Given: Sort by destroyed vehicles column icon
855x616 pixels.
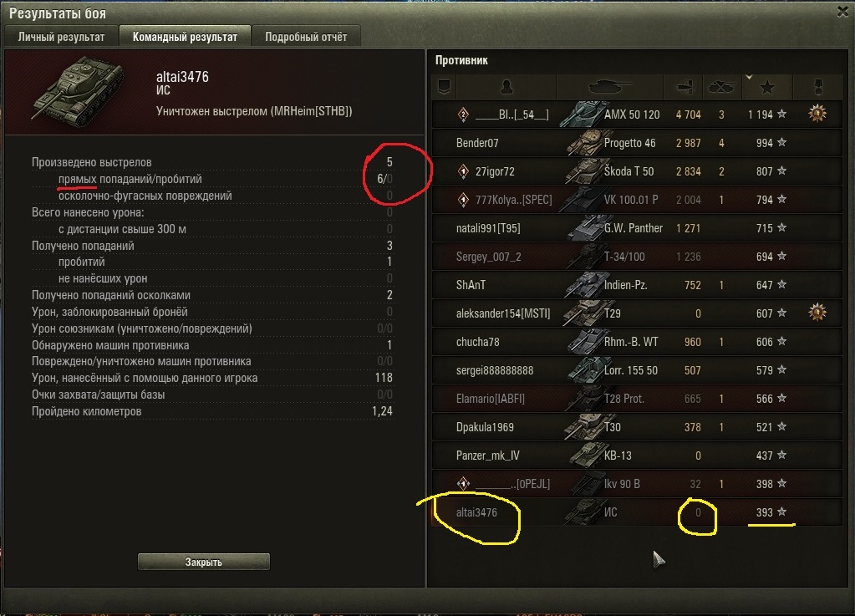Looking at the screenshot, I should [721, 87].
